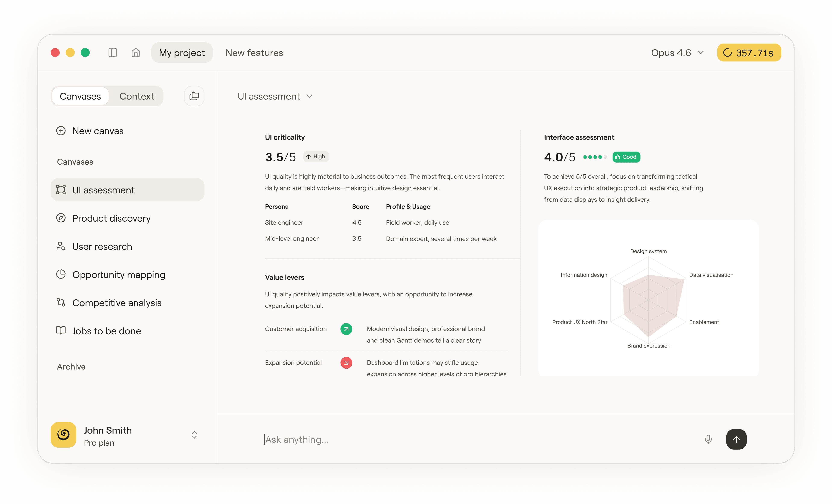Open the Product discovery canvas
The width and height of the screenshot is (832, 504).
[112, 218]
